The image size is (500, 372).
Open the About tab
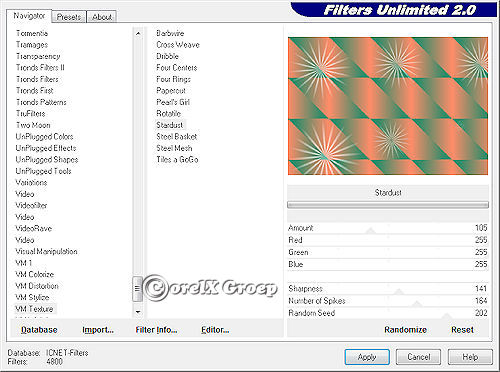tap(102, 17)
